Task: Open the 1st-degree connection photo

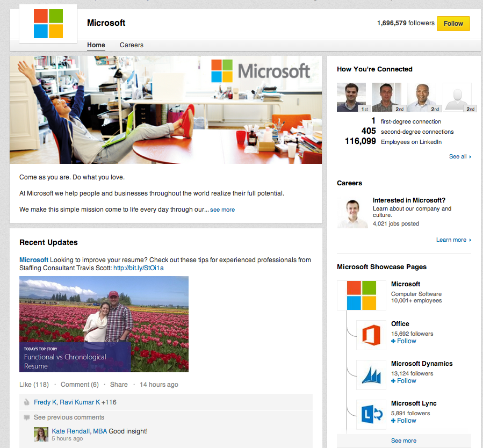Action: point(351,97)
